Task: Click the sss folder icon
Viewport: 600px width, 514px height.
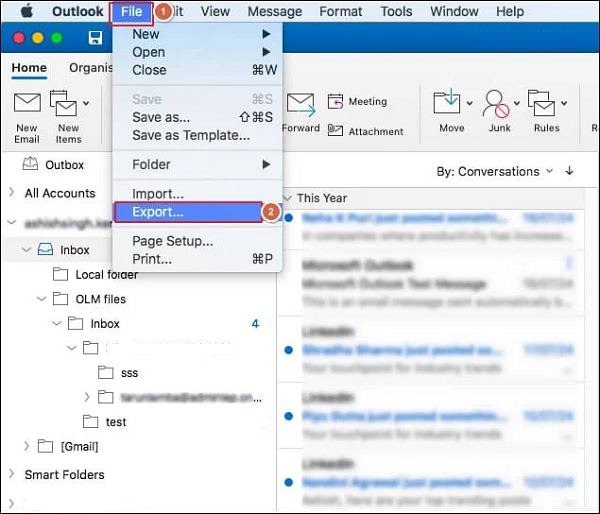Action: [x=106, y=372]
